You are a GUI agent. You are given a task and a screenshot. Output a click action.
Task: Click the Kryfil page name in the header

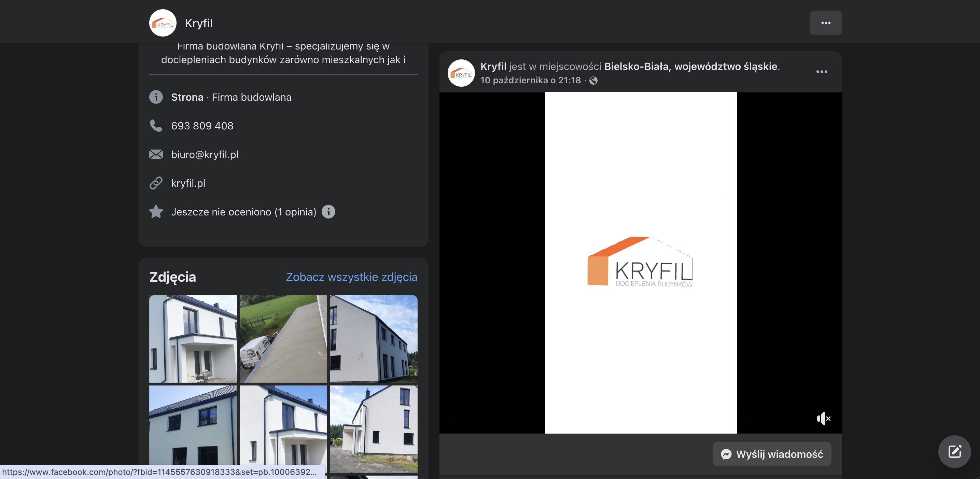[x=199, y=23]
